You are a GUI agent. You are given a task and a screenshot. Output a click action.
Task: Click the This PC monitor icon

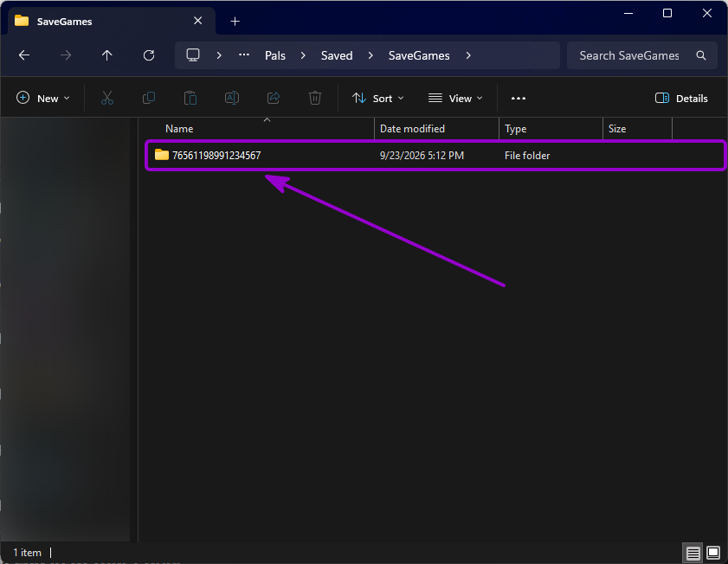[x=193, y=55]
